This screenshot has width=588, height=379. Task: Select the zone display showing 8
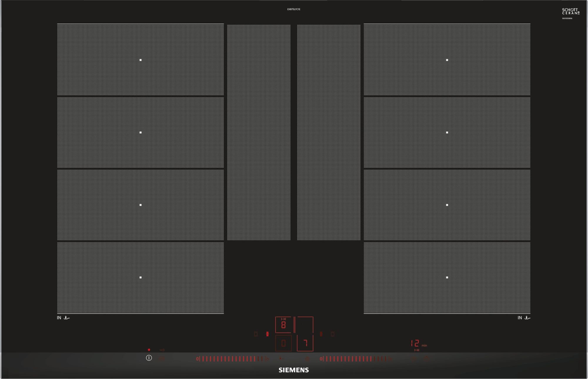point(283,325)
